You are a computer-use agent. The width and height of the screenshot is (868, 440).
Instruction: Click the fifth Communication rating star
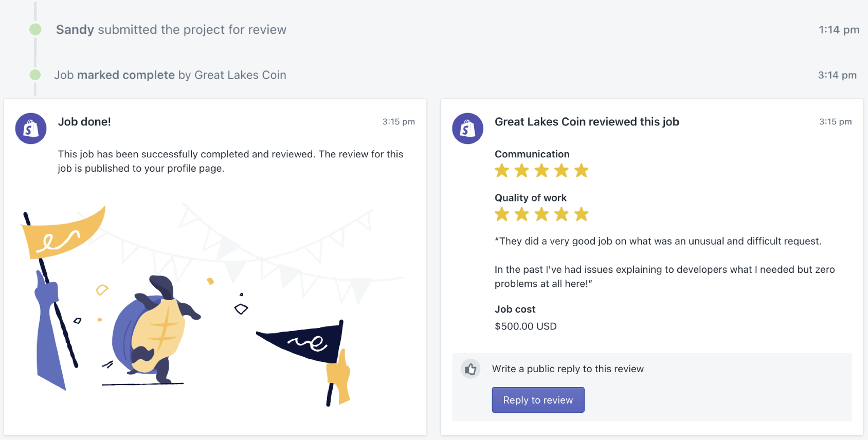pos(582,171)
